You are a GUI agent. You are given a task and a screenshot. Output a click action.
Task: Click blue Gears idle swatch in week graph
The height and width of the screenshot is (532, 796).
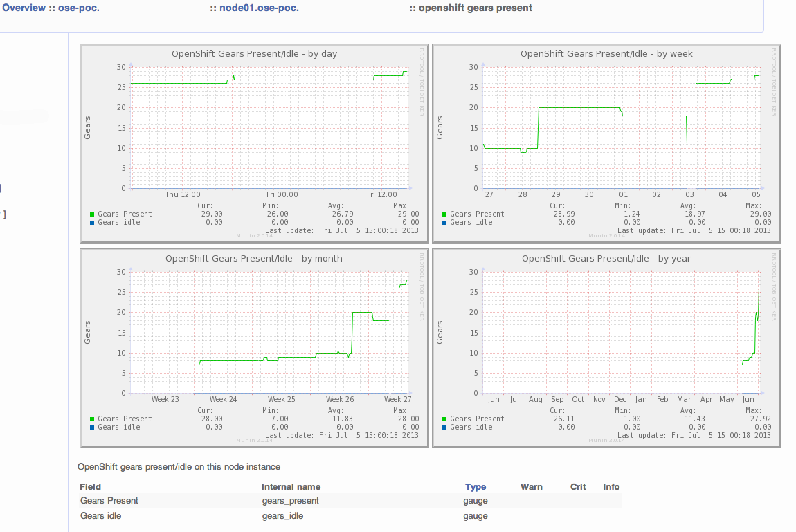[444, 223]
